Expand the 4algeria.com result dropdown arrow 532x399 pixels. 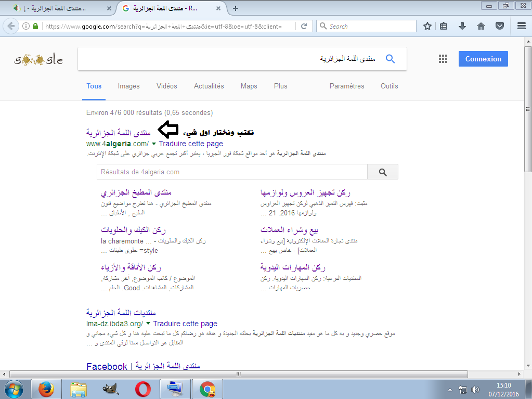pyautogui.click(x=154, y=144)
